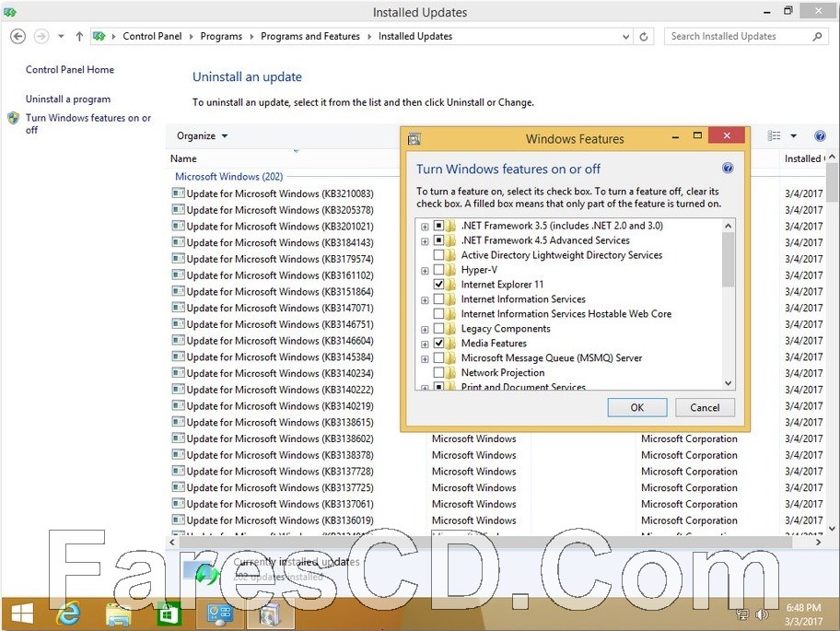
Task: Expand Microsoft Message Queue Server node
Action: (425, 359)
